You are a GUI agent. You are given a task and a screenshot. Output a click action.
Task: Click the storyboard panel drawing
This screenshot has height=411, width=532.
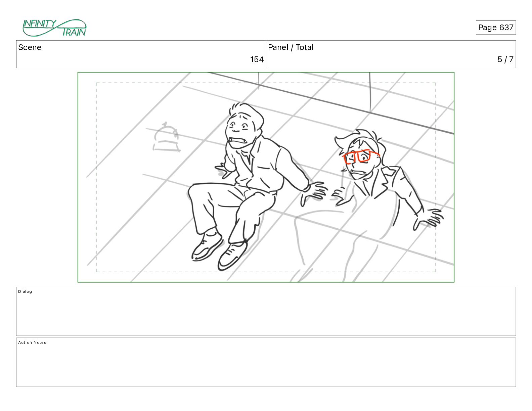click(x=266, y=177)
